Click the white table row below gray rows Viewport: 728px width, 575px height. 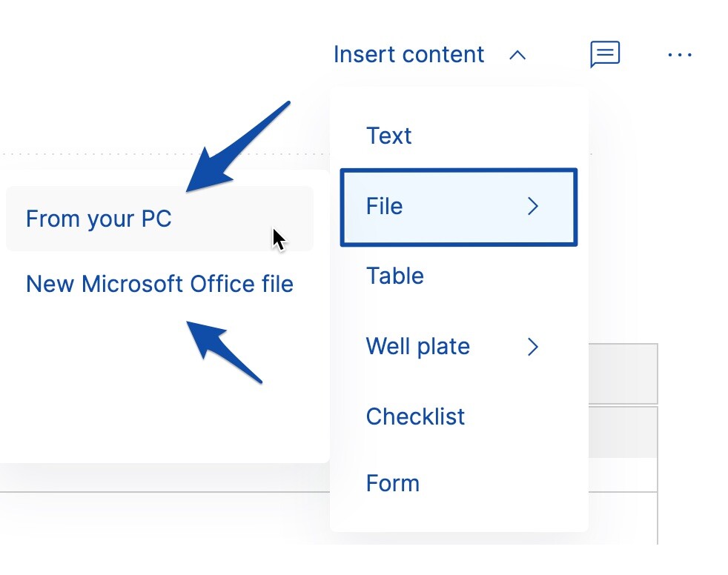tap(623, 474)
